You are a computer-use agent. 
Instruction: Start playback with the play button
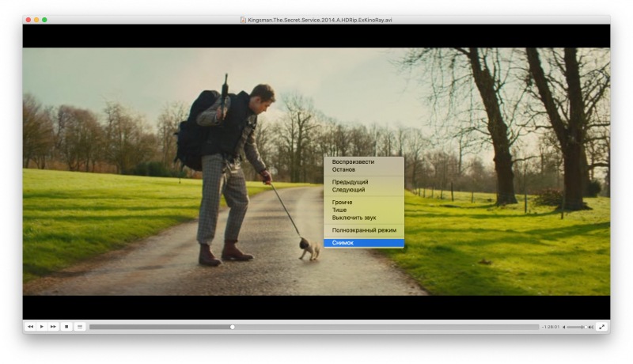pyautogui.click(x=42, y=327)
